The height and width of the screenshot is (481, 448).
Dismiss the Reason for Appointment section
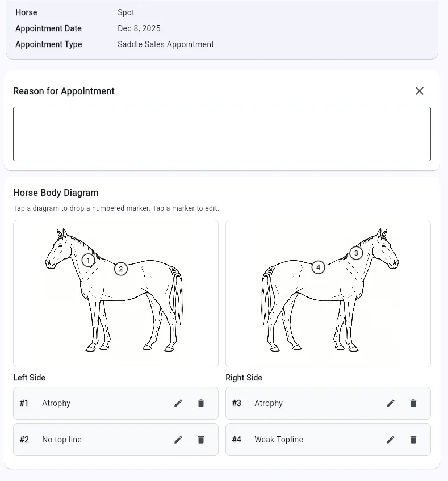420,91
